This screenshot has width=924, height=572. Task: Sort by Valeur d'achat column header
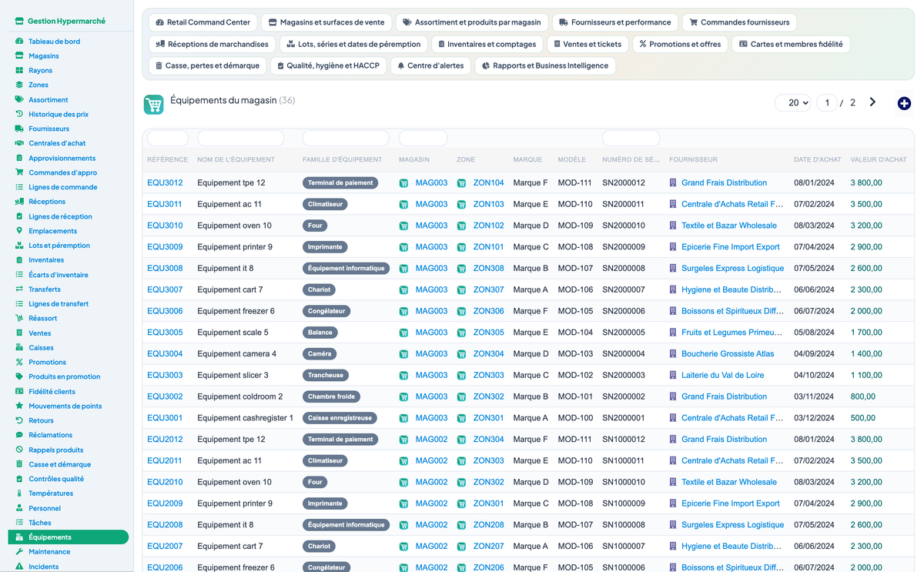879,160
